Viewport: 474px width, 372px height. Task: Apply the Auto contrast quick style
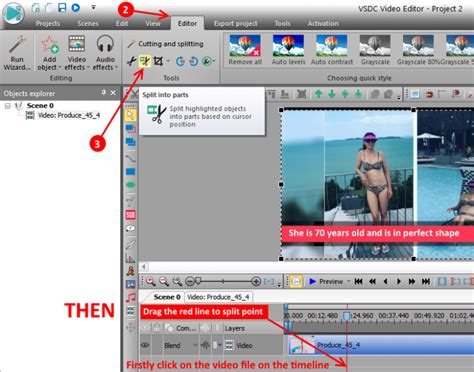pyautogui.click(x=332, y=50)
